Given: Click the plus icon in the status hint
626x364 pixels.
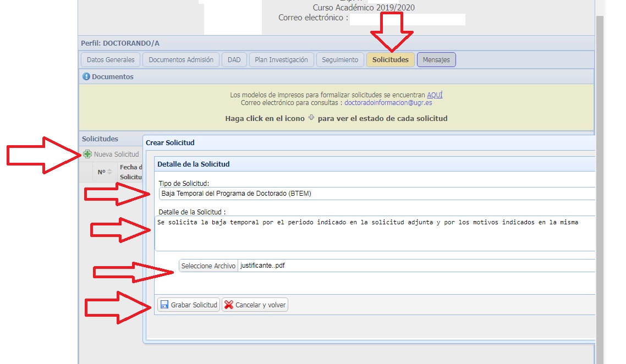Looking at the screenshot, I should (x=311, y=118).
